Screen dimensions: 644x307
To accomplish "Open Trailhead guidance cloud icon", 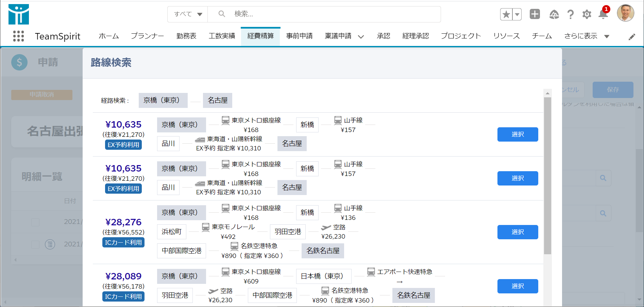I will click(x=554, y=14).
